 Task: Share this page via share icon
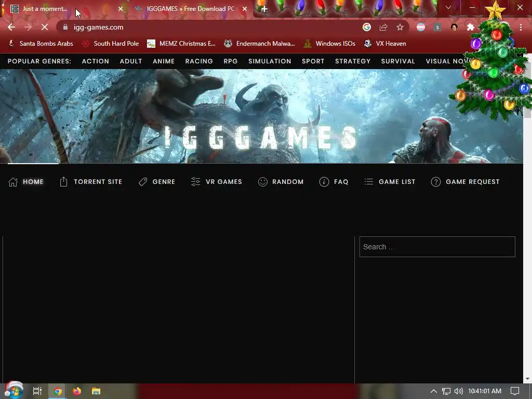383,27
